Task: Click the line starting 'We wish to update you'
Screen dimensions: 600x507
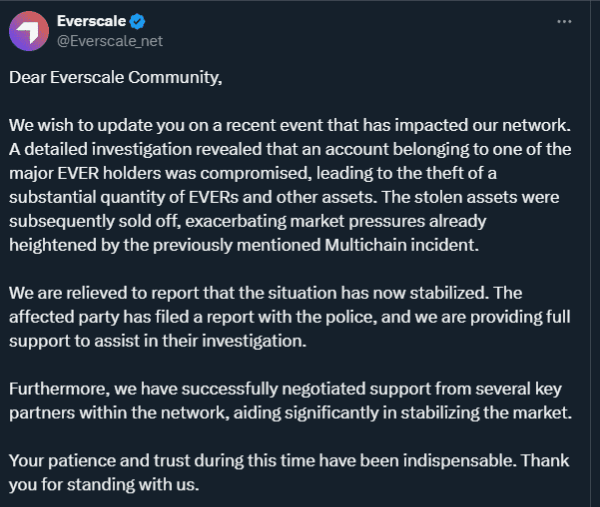Action: tap(290, 128)
